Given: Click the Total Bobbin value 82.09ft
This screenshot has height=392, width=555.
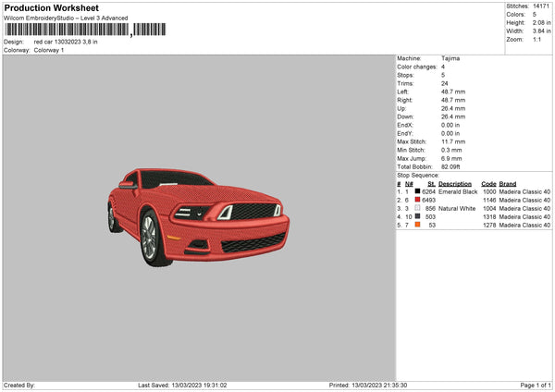Looking at the screenshot, I should pyautogui.click(x=450, y=166).
